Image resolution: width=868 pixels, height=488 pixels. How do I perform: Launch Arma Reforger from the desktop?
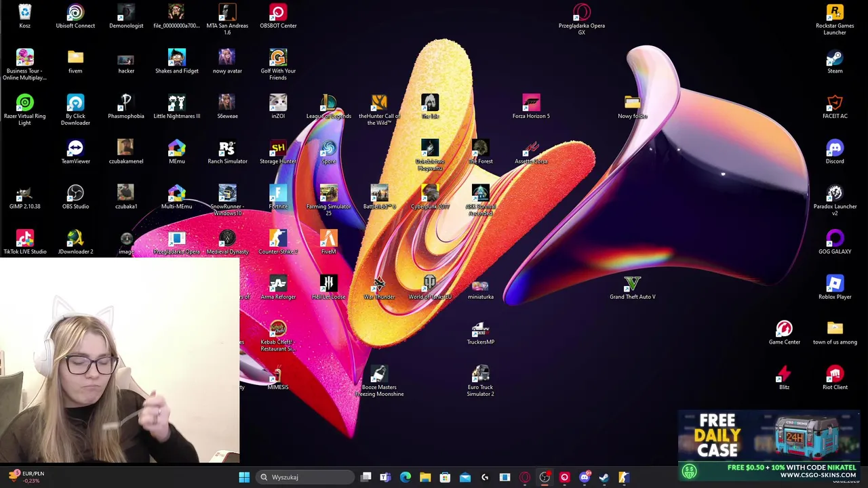point(278,287)
